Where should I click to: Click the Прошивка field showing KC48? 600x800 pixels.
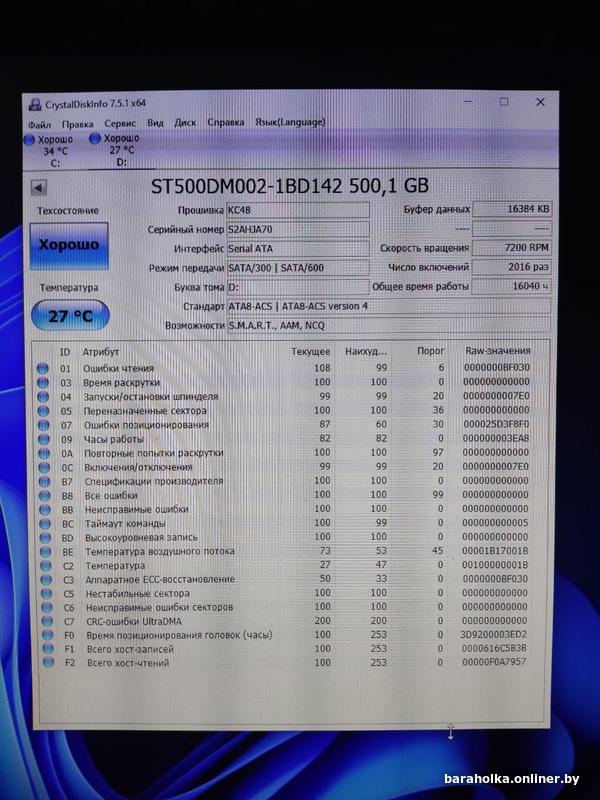tap(298, 210)
